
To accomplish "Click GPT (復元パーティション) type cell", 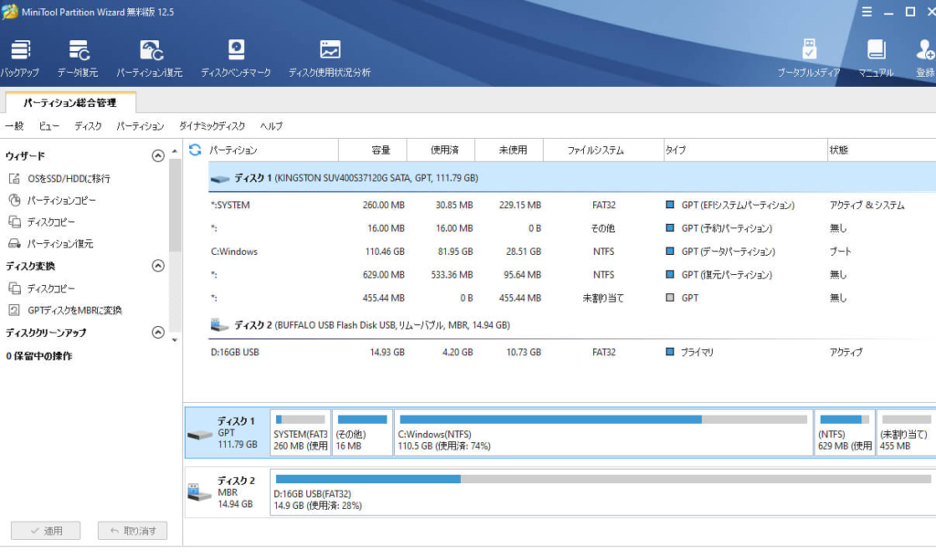I will [x=727, y=275].
